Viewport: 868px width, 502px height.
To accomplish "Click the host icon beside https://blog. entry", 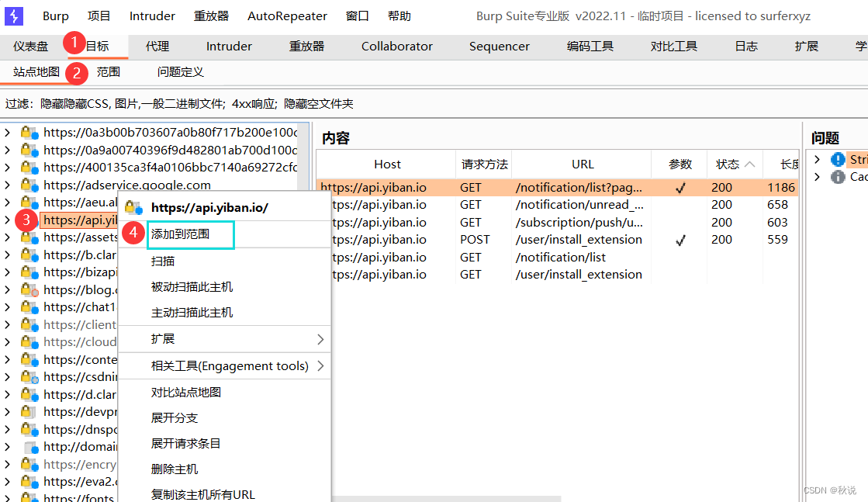I will tap(29, 289).
